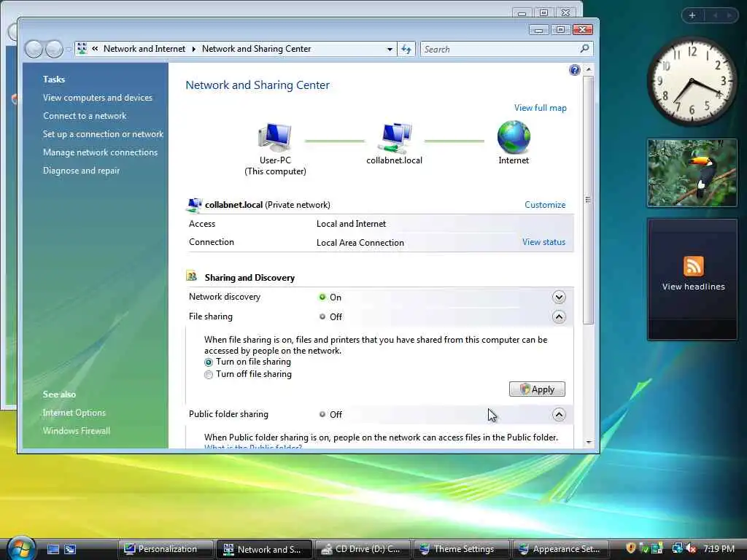The image size is (747, 560).
Task: Click the Control Panel icon in address bar
Action: (82, 49)
